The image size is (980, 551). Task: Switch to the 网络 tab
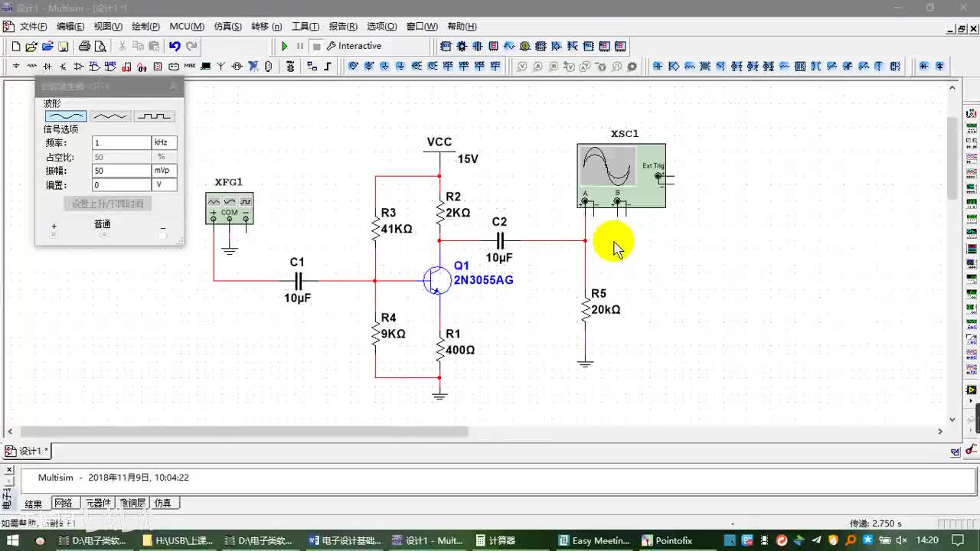(x=64, y=503)
